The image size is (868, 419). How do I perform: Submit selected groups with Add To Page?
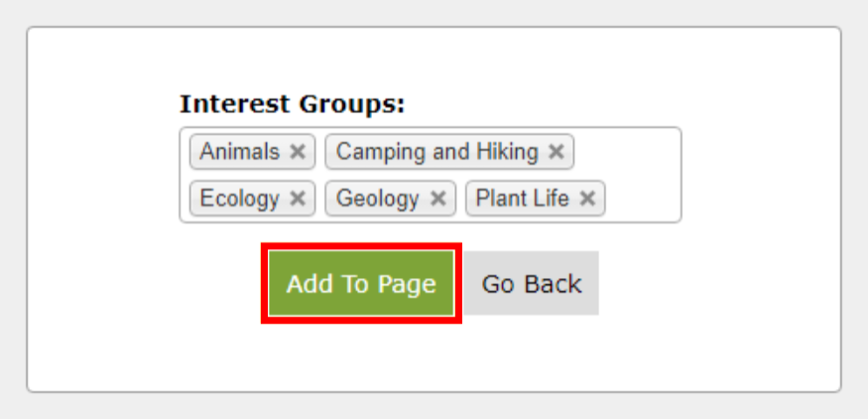[361, 283]
